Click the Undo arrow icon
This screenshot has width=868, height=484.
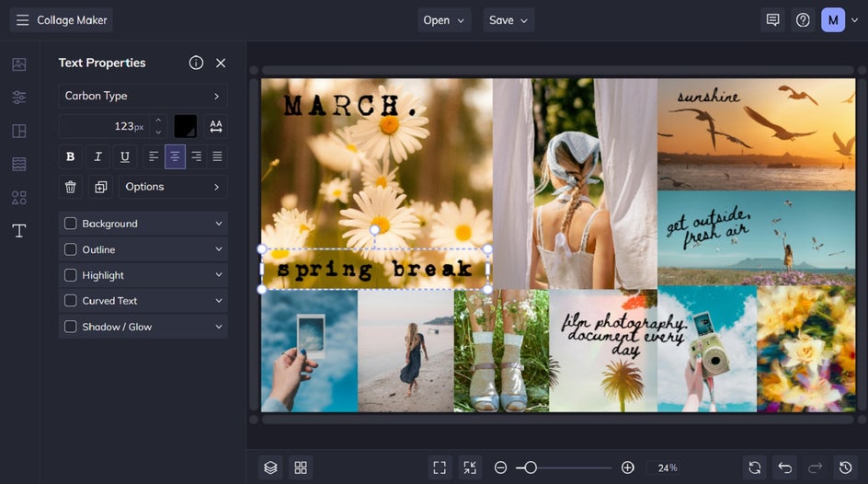point(784,467)
